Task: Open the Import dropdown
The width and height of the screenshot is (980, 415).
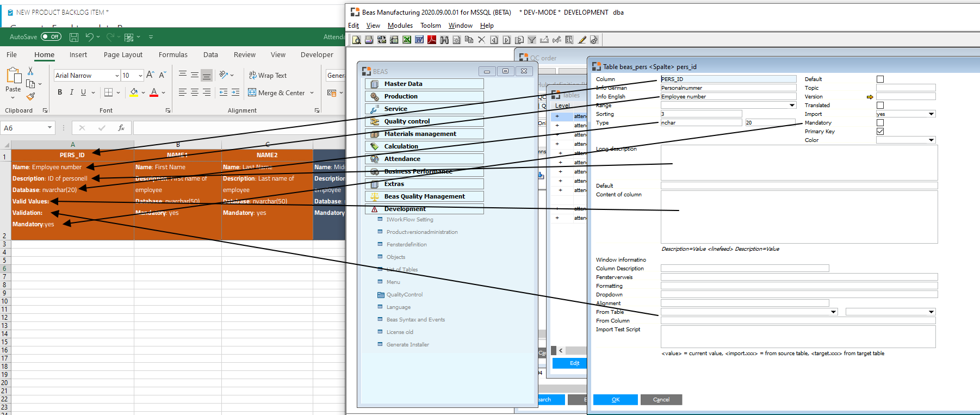Action: (x=931, y=114)
